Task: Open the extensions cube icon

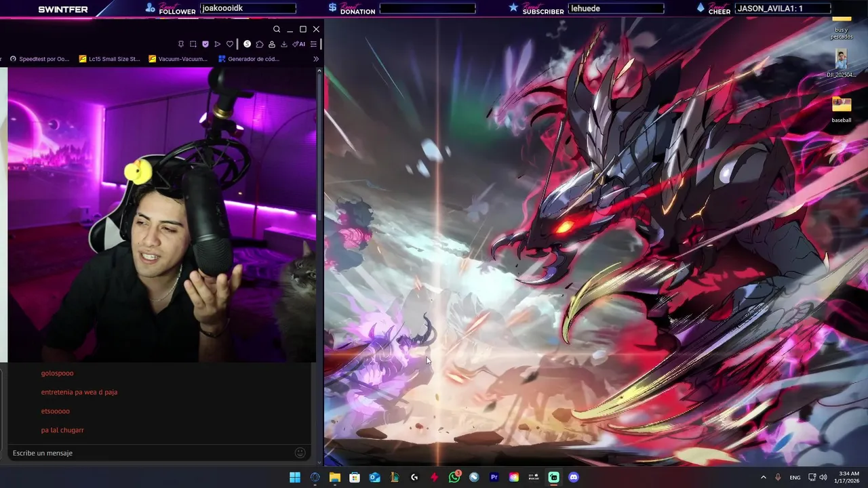Action: pyautogui.click(x=260, y=44)
